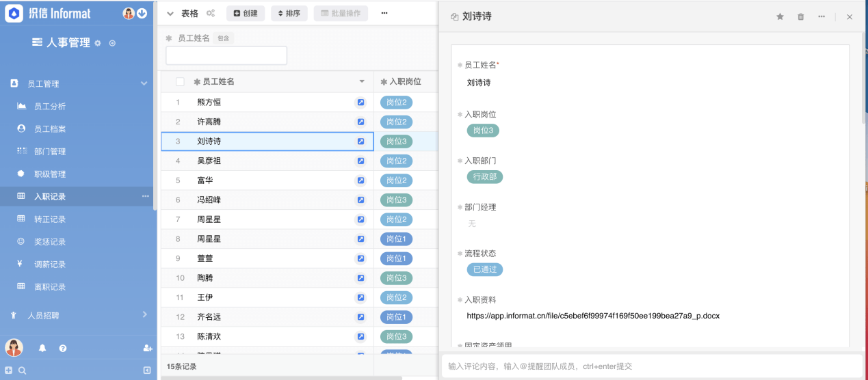Click the 创建 button
Screen dimensions: 868x380
tap(246, 13)
